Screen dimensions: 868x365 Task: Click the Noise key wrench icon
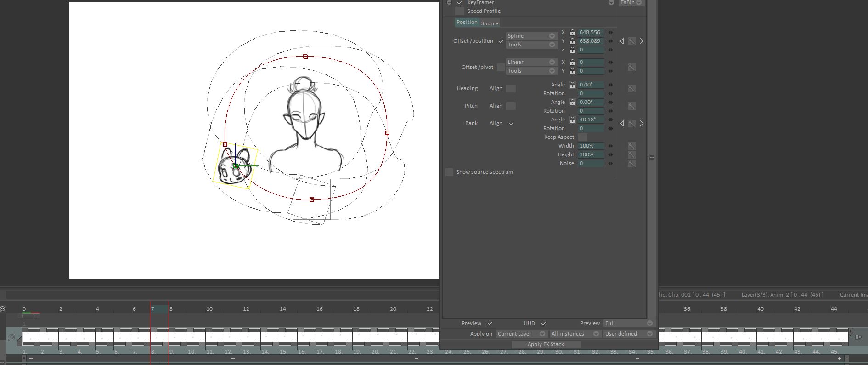[631, 163]
